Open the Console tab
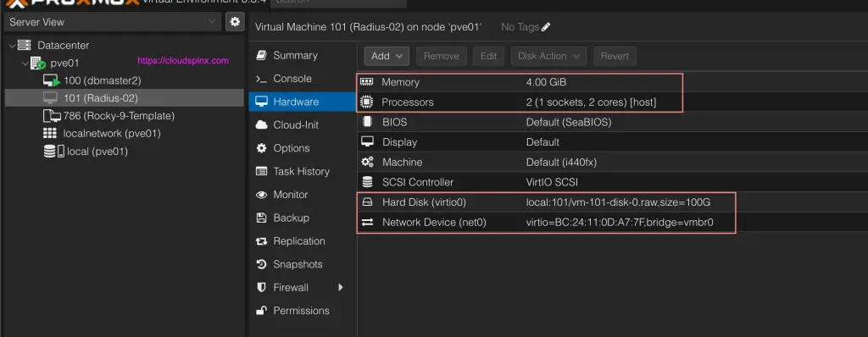The width and height of the screenshot is (868, 337). coord(303,79)
